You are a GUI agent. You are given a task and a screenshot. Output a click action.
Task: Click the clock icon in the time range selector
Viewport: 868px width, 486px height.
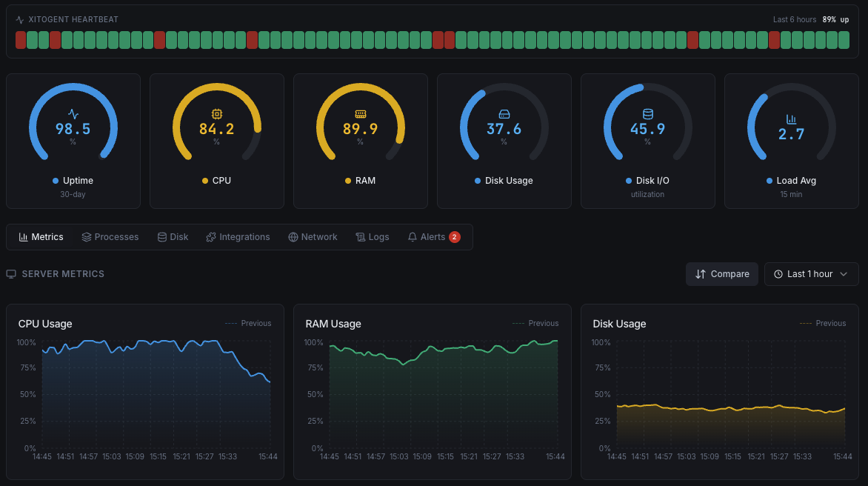778,273
